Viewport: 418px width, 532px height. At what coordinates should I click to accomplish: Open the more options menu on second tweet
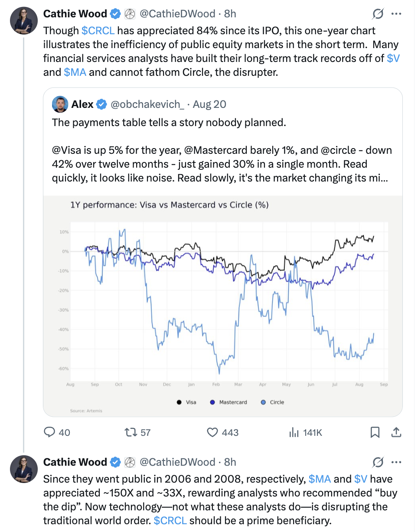(396, 462)
